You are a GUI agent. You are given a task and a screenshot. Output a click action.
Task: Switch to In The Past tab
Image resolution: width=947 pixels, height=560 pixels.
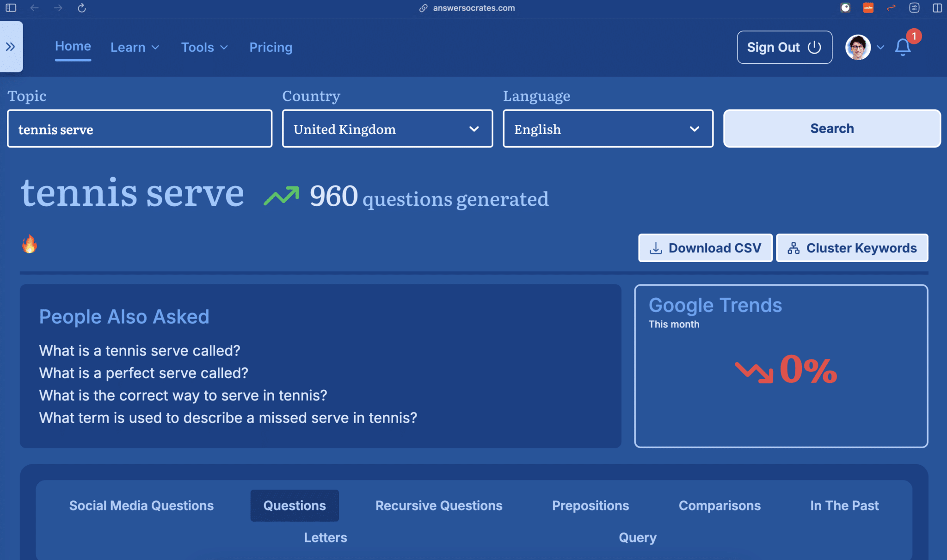tap(844, 505)
